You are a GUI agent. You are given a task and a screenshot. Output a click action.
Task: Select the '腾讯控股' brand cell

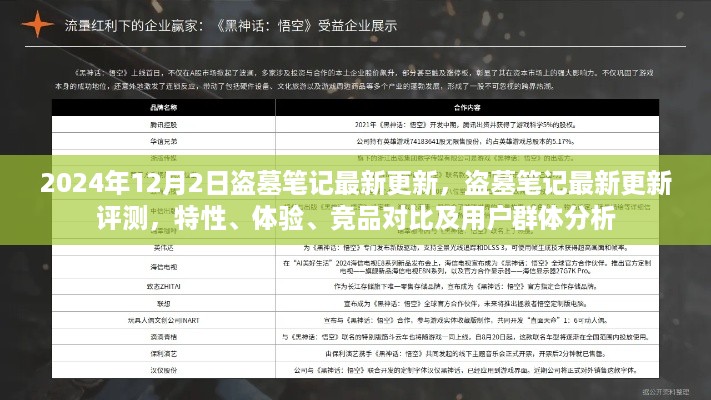[164, 124]
